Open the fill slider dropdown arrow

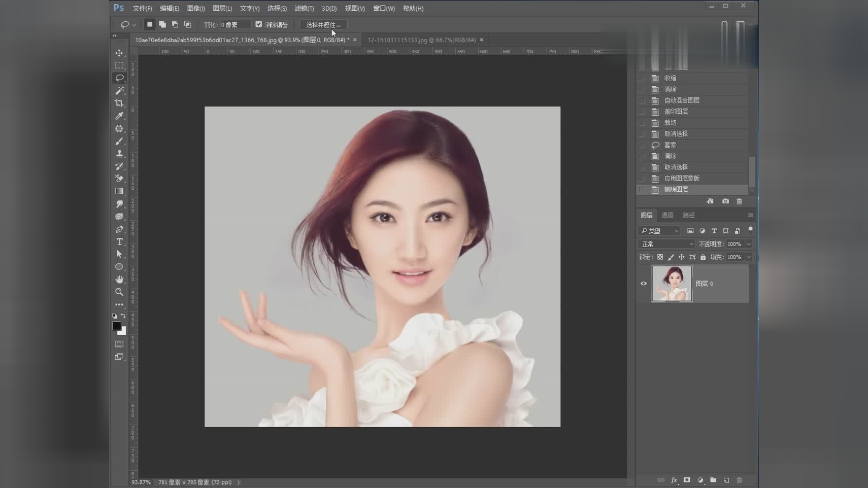tap(749, 257)
